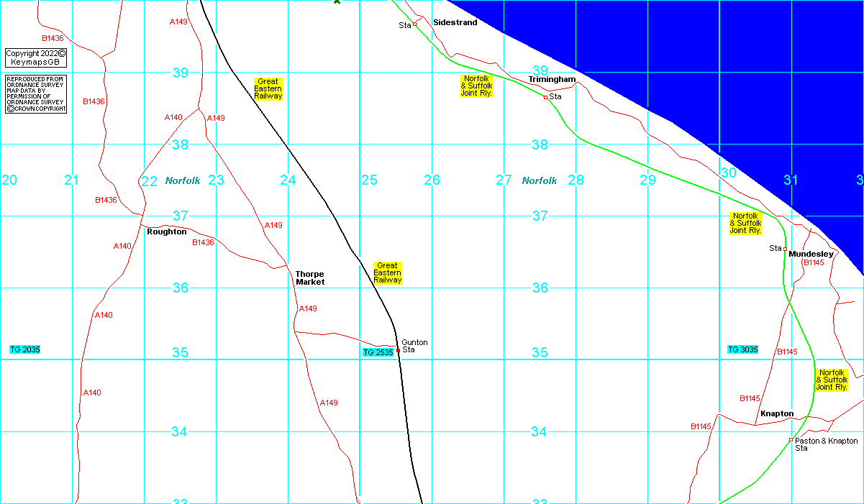Select the TG 2035 grid tile label
Screen dimensions: 864x504
(x=24, y=349)
